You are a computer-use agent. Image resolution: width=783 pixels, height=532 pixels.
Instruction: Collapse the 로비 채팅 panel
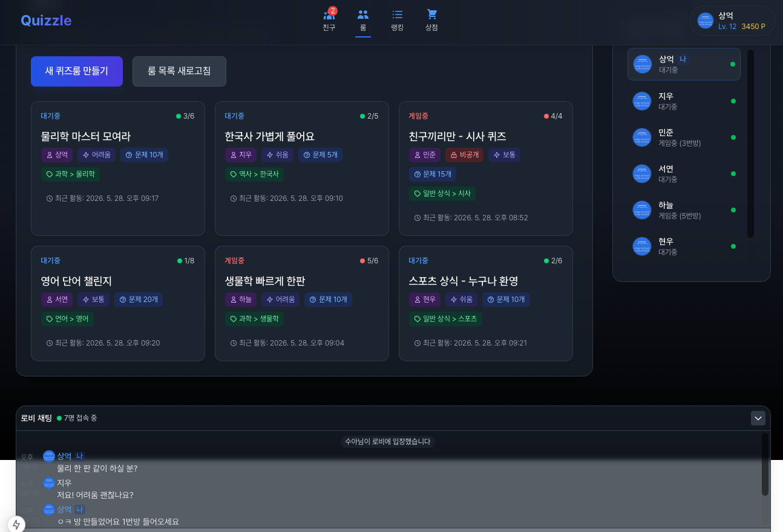point(758,418)
